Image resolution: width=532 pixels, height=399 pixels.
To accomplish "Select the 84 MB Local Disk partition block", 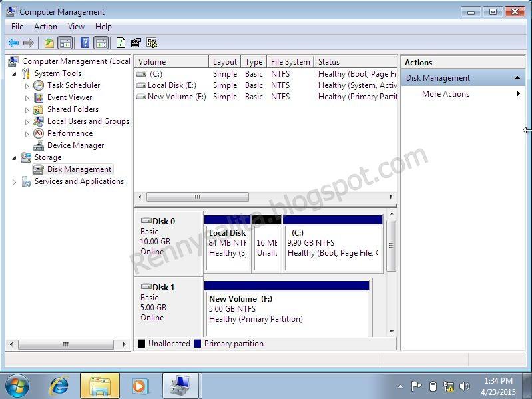I will click(228, 244).
